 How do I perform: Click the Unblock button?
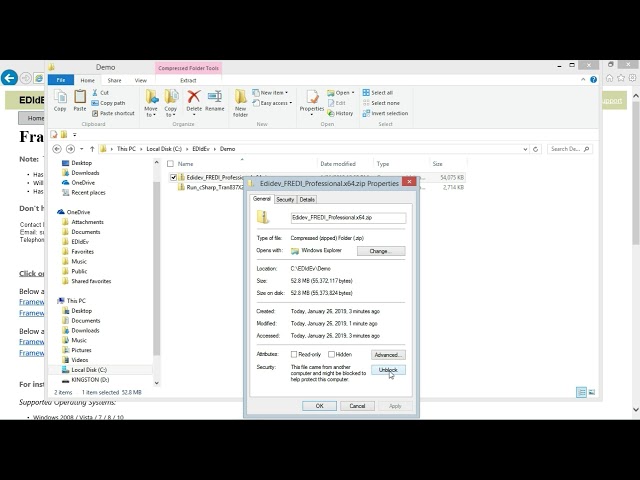[x=388, y=370]
